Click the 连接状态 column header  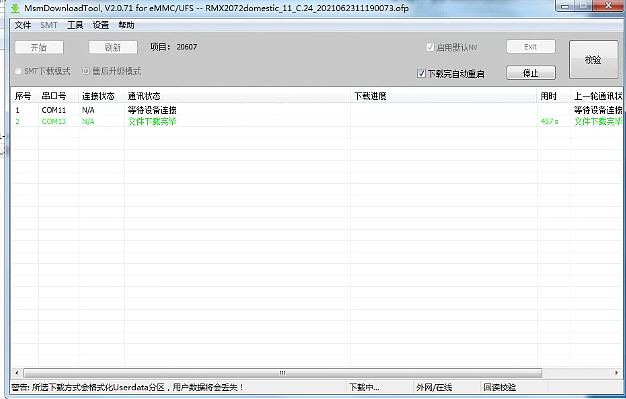pos(102,96)
